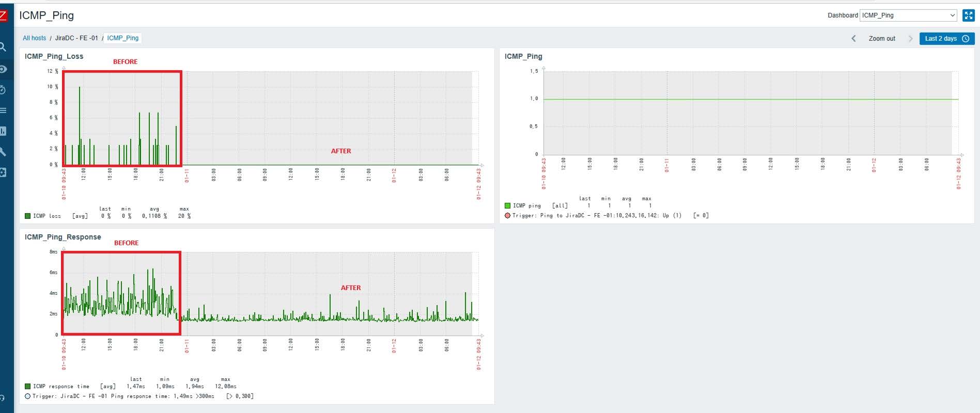Click the ICMP ping legend green swatch
Screen dimensions: 980x413
tap(507, 205)
